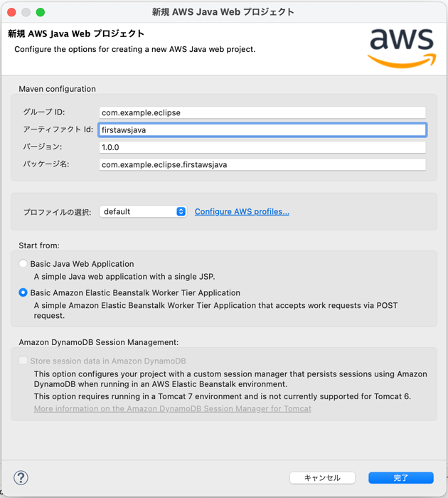Click the gray minimize window button
This screenshot has width=448, height=498.
click(26, 12)
